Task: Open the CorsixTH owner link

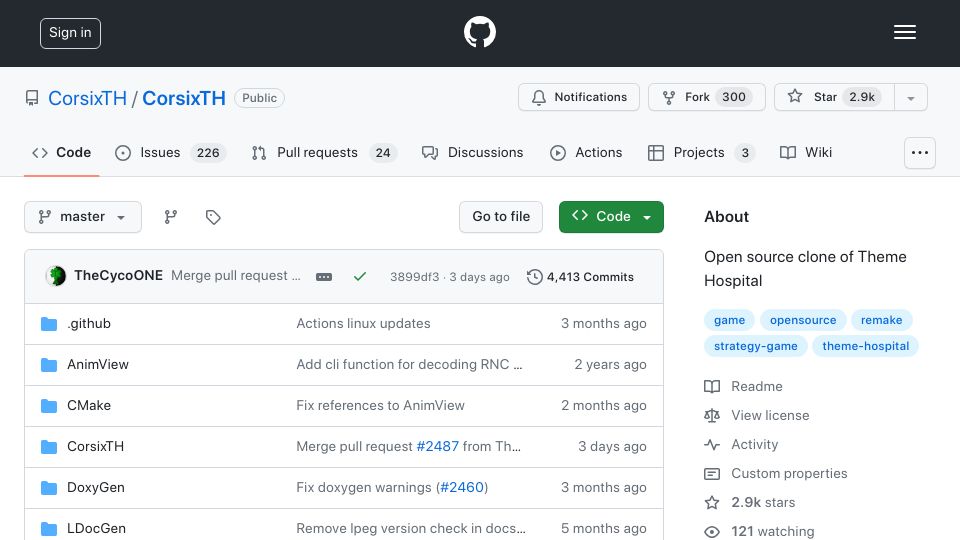Action: pos(87,98)
